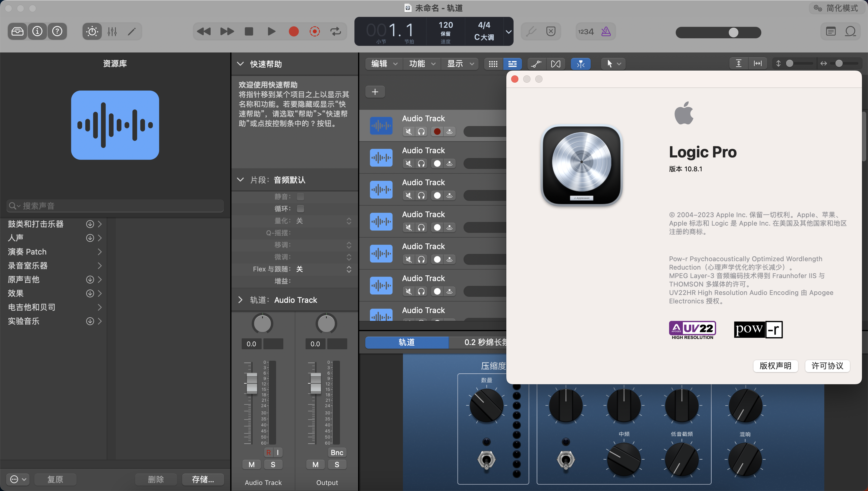Switch to track list view icon button
The width and height of the screenshot is (868, 491).
coord(512,64)
